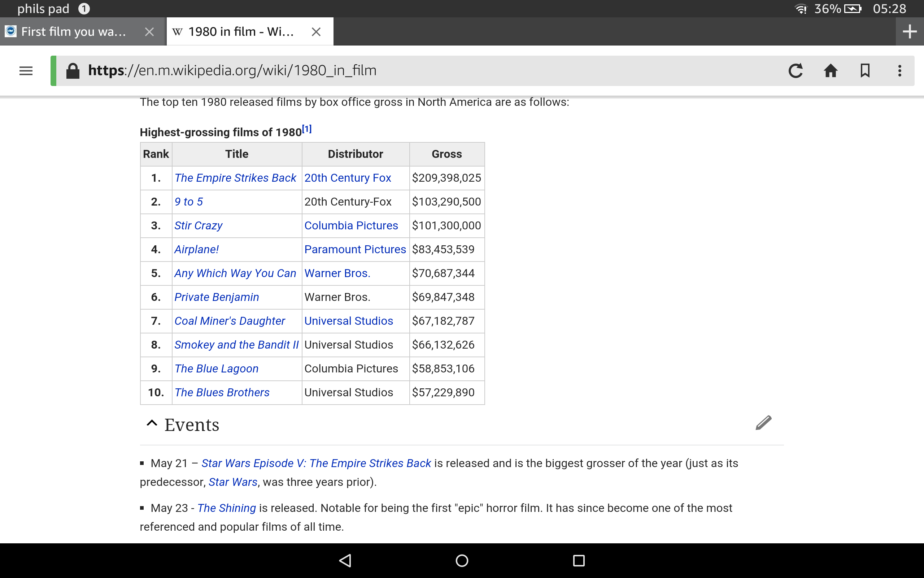Select the gross value $103,290,500

[446, 202]
